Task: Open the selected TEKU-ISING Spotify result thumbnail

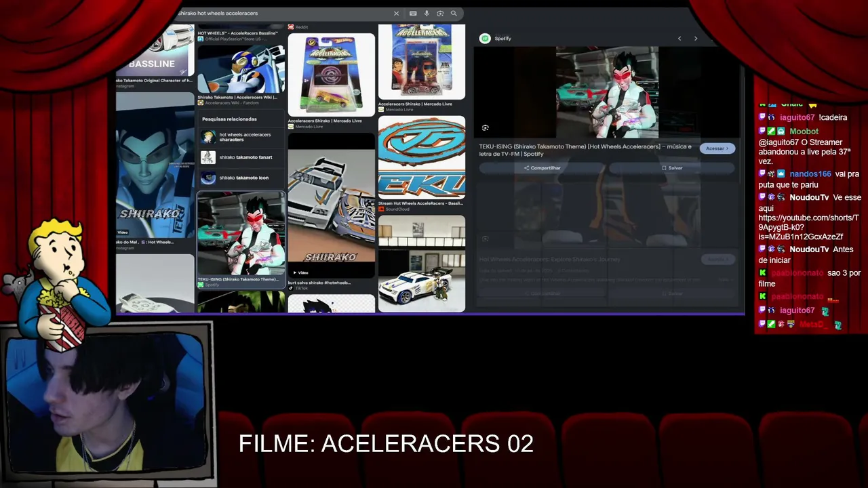Action: tap(241, 235)
